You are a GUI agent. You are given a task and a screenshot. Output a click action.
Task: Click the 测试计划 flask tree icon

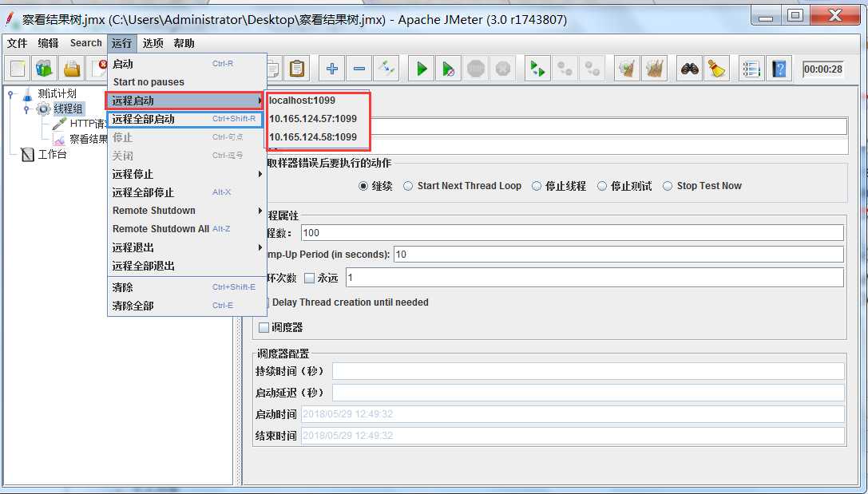coord(27,95)
